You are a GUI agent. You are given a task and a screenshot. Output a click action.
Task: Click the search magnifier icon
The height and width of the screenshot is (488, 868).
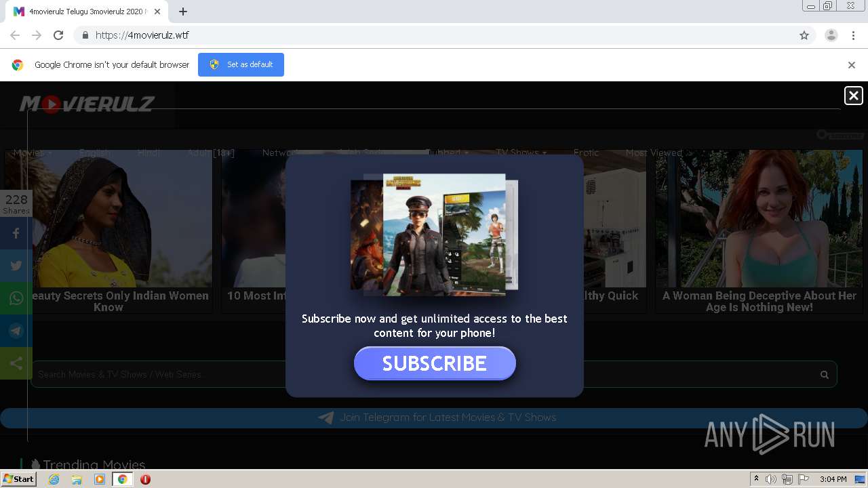point(825,374)
